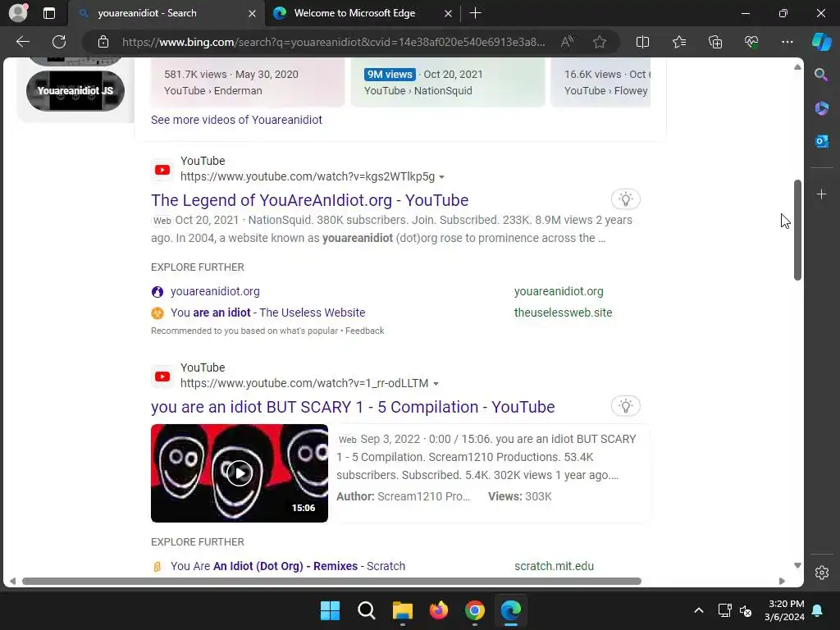Click lightbulb icon next to BUT SCARY result
The width and height of the screenshot is (840, 630).
click(625, 406)
